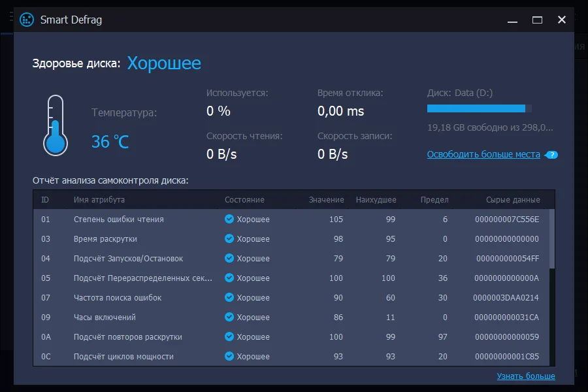Click the status check icon for Подсчёт Запусков/Остановок
This screenshot has height=392, width=588.
click(229, 258)
